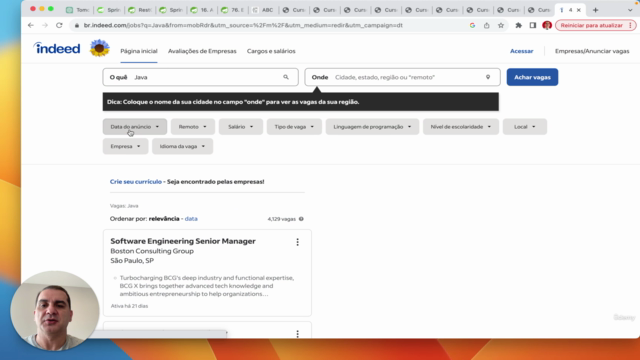Image resolution: width=640 pixels, height=360 pixels.
Task: Open Cargos e salários nav item
Action: (x=271, y=51)
